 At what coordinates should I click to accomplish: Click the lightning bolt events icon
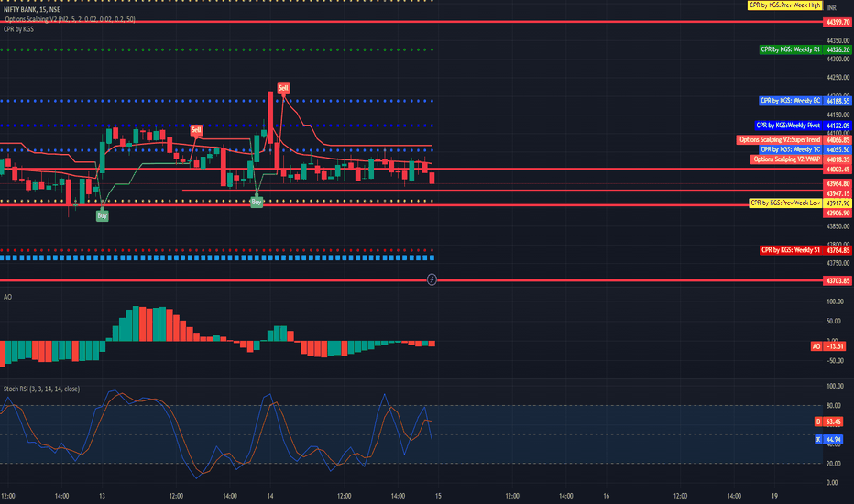[432, 279]
